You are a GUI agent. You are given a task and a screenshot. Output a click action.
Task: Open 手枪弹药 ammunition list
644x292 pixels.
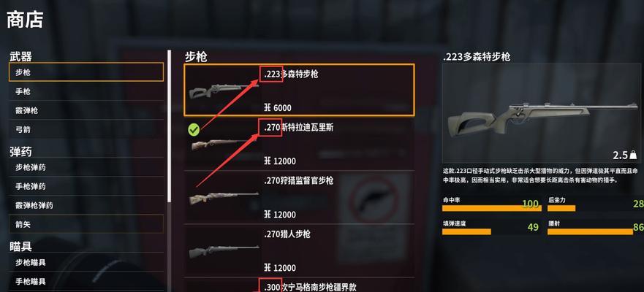[86, 186]
